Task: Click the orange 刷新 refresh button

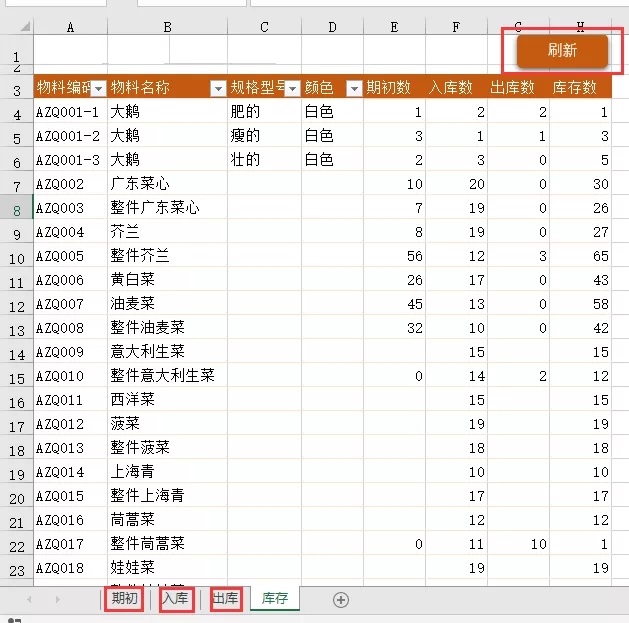Action: (x=562, y=51)
